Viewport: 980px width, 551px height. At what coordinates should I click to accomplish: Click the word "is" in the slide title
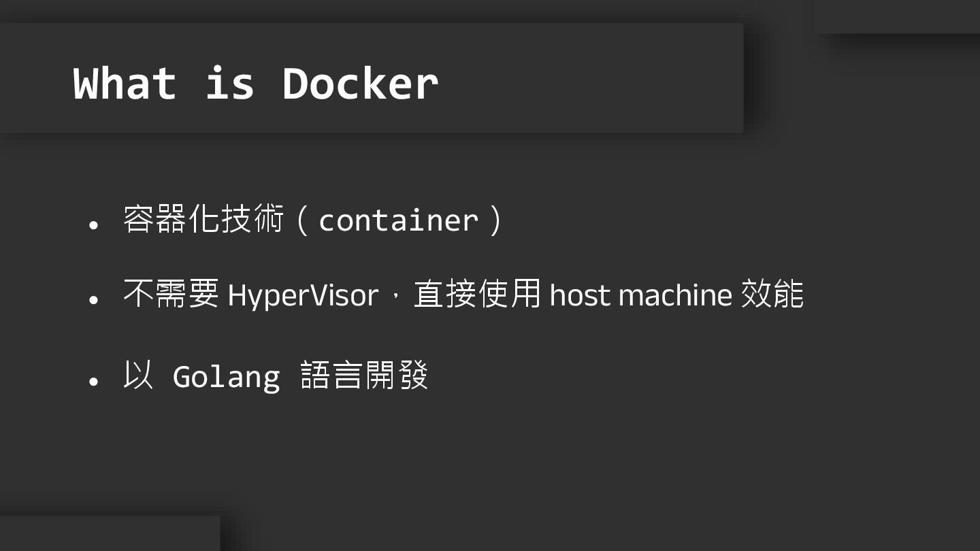230,84
